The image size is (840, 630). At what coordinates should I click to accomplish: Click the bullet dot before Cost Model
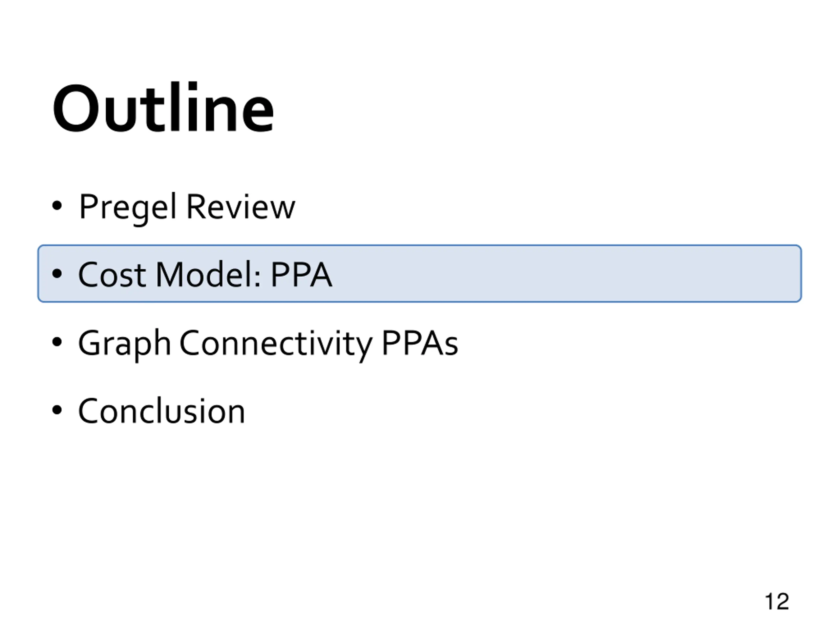(x=57, y=274)
